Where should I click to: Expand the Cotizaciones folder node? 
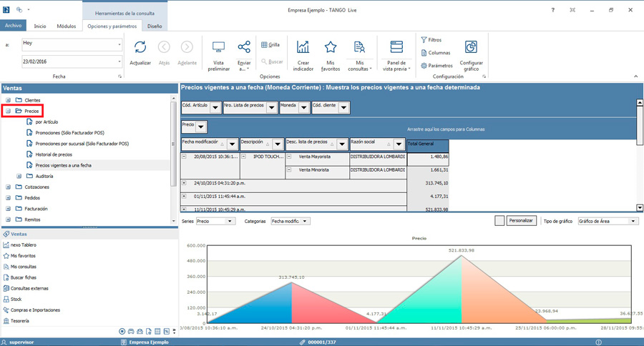click(x=8, y=187)
